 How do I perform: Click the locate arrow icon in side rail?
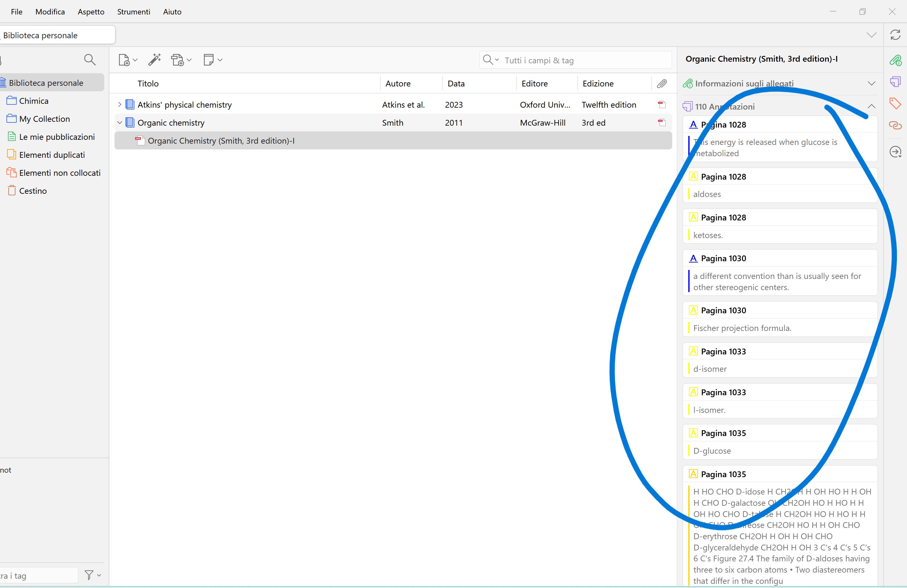tap(895, 152)
